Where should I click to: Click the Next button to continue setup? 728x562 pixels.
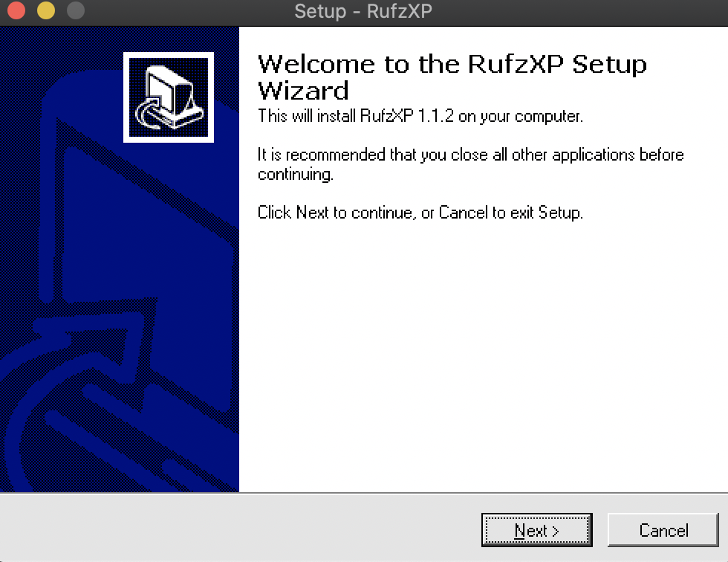click(x=536, y=530)
